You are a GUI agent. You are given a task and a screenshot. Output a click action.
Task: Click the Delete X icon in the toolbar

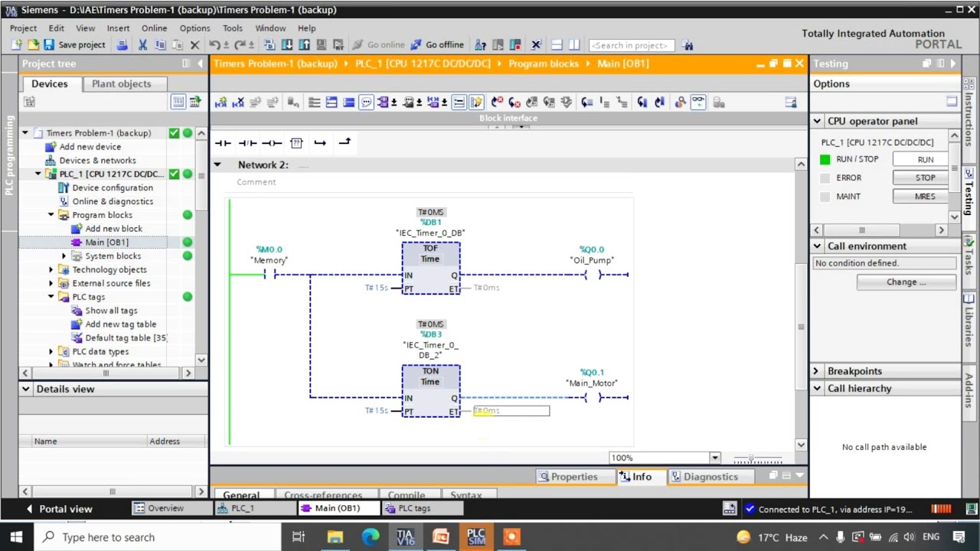pyautogui.click(x=194, y=45)
